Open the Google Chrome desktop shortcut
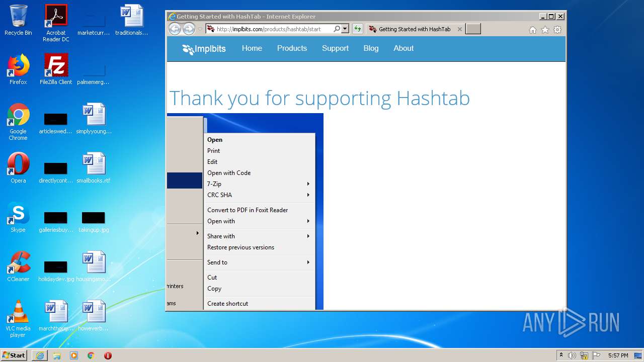This screenshot has width=644, height=362. pyautogui.click(x=18, y=122)
